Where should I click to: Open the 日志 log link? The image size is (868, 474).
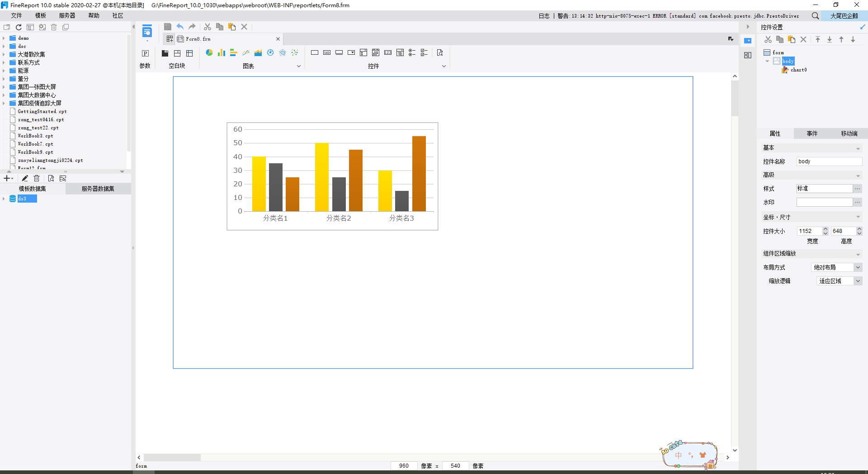point(544,16)
